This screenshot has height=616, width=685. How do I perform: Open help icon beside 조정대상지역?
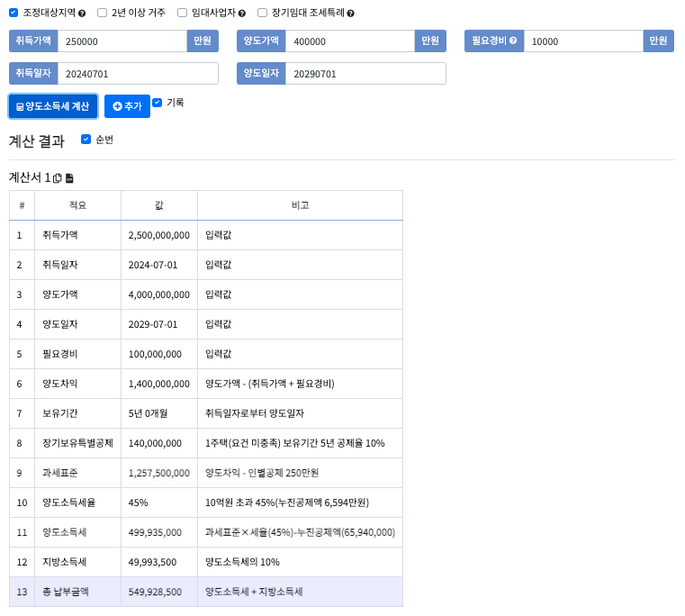82,14
